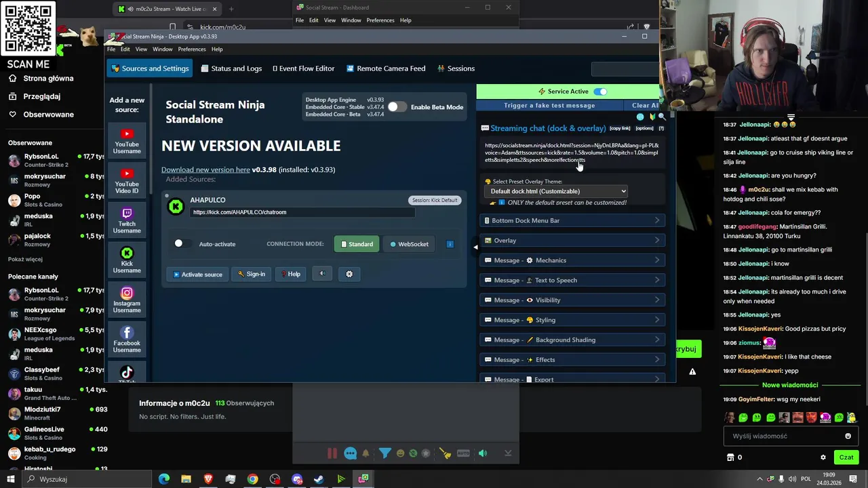This screenshot has height=488, width=868.
Task: Expand Message Visibility section
Action: pos(572,300)
